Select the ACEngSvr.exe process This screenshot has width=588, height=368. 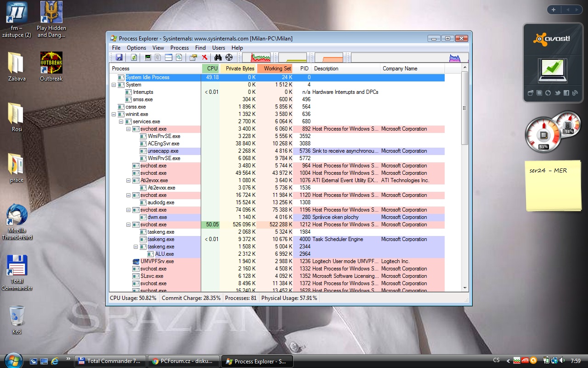click(x=277, y=144)
